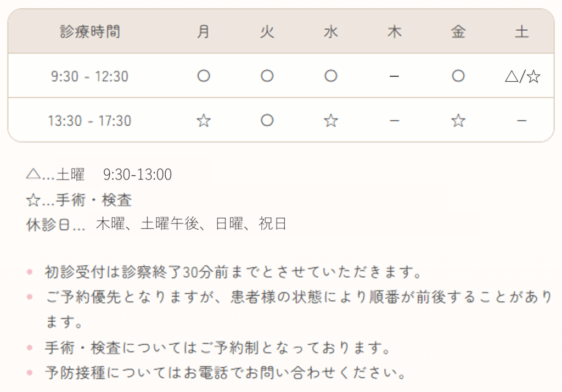Click the 診療時間 header cell
Image resolution: width=562 pixels, height=392 pixels.
[x=90, y=31]
